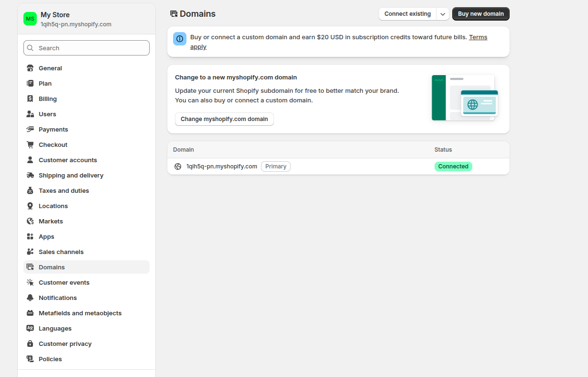Image resolution: width=588 pixels, height=377 pixels.
Task: Select Languages in the sidebar
Action: (x=87, y=328)
